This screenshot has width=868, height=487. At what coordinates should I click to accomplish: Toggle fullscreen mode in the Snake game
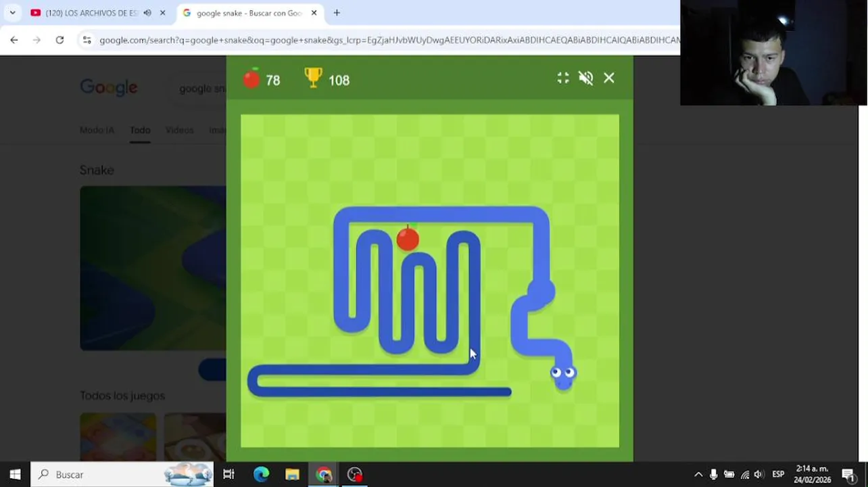[x=563, y=78]
